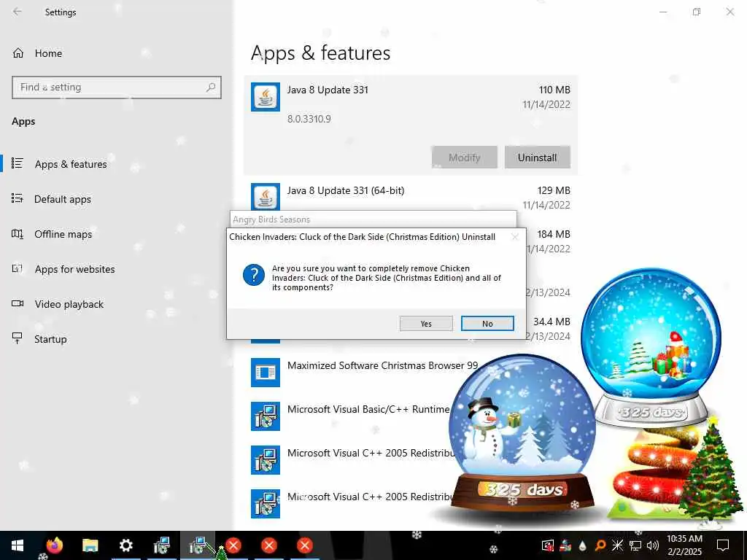747x560 pixels.
Task: Click the Home house icon
Action: [x=18, y=52]
